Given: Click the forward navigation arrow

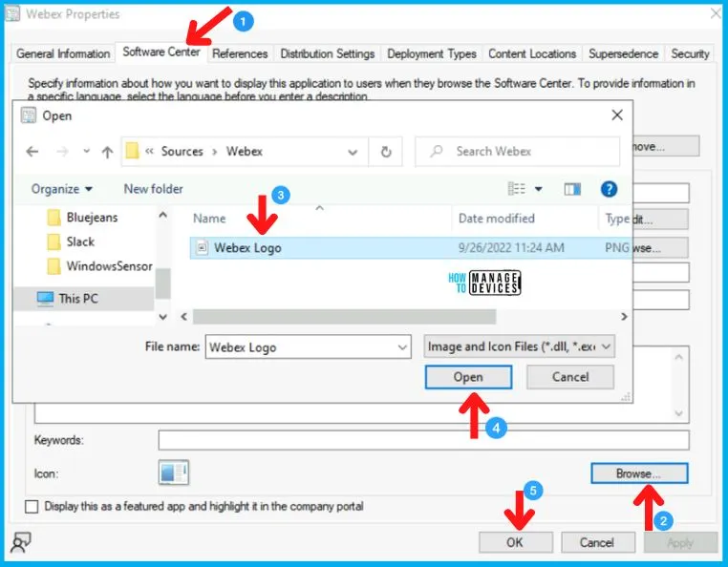Looking at the screenshot, I should coord(62,151).
